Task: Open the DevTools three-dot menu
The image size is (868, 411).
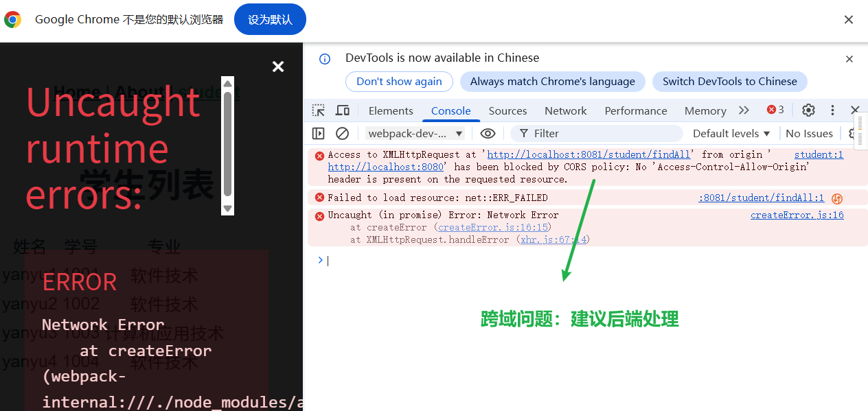Action: pos(832,110)
